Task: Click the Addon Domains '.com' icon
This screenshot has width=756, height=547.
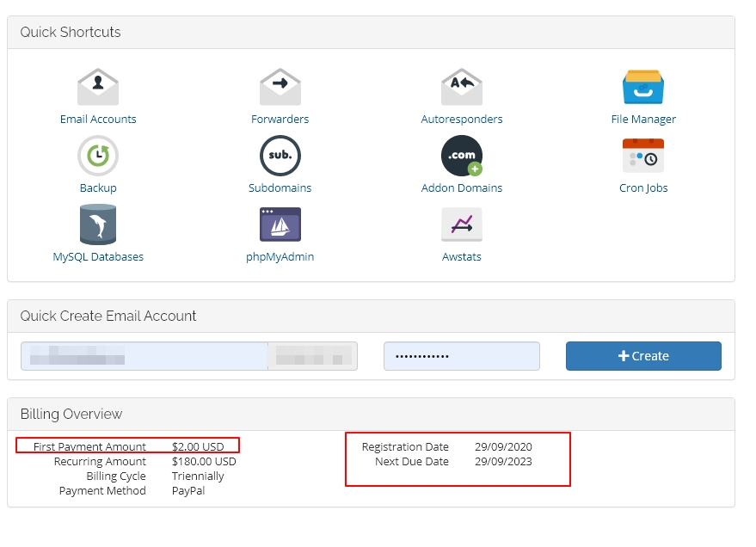Action: pyautogui.click(x=462, y=157)
